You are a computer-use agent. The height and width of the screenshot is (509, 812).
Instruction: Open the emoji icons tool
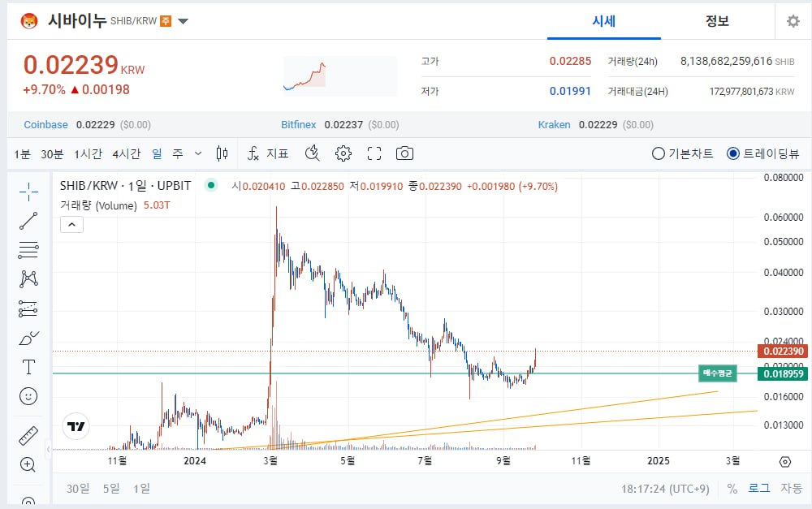28,397
